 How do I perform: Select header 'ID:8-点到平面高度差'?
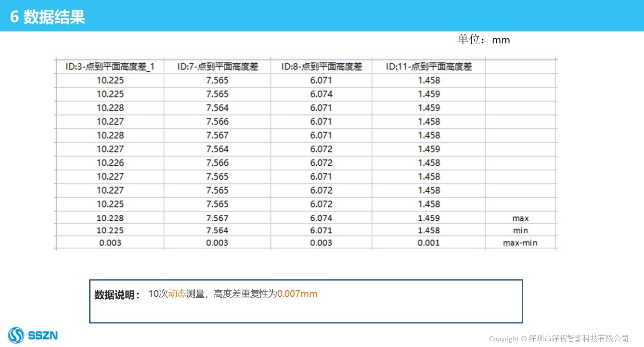[322, 67]
